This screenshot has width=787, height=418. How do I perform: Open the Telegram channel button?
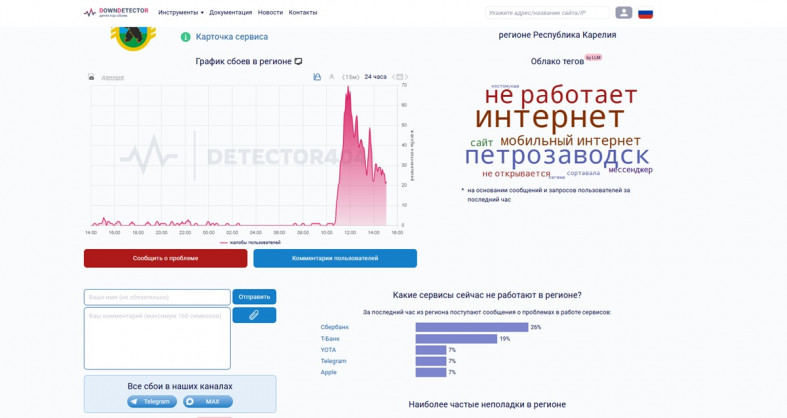tap(152, 401)
